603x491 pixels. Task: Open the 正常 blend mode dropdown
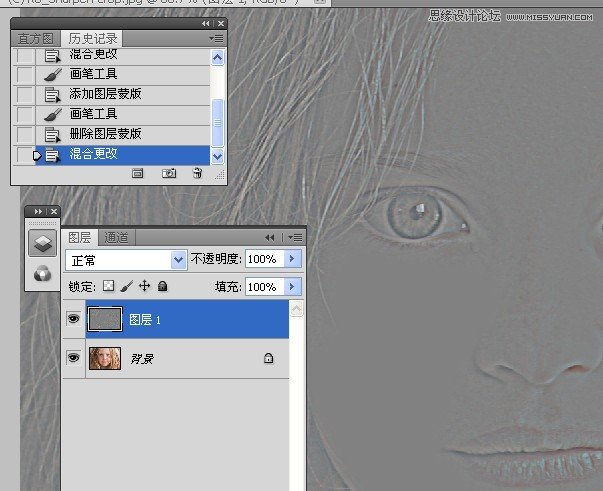pos(126,260)
